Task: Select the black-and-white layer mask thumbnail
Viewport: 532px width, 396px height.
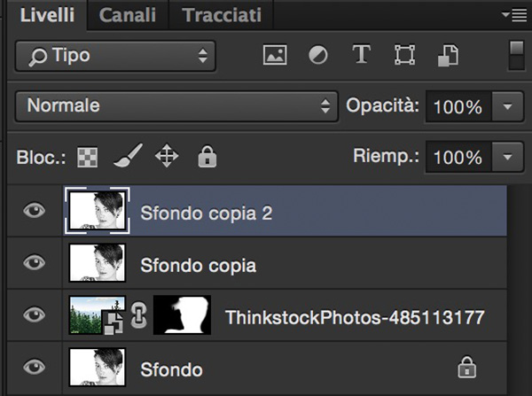Action: [182, 315]
